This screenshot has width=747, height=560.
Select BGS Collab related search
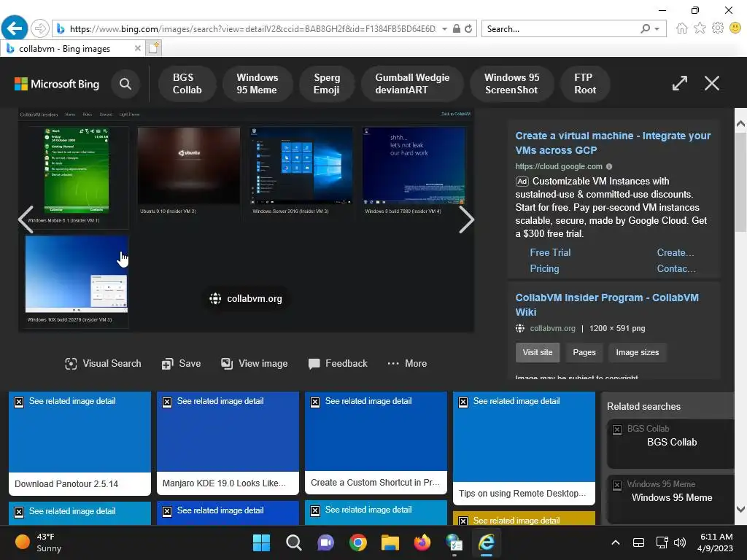(671, 443)
